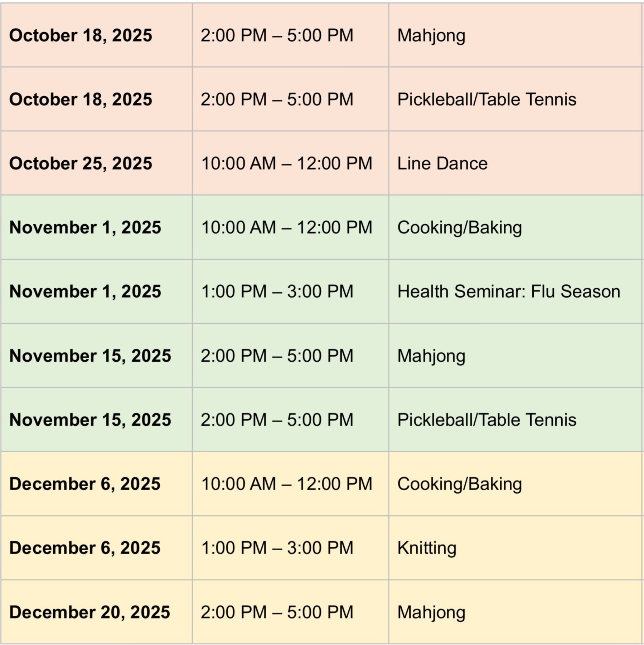644x645 pixels.
Task: Select the Health Seminar row's time cell
Action: 277,292
